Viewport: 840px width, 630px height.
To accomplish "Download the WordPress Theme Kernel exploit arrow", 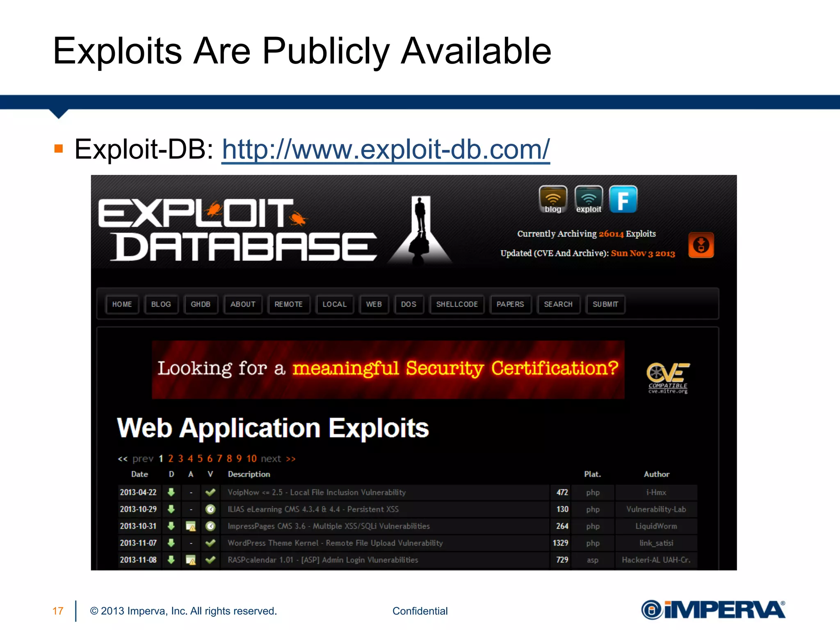I will point(171,543).
